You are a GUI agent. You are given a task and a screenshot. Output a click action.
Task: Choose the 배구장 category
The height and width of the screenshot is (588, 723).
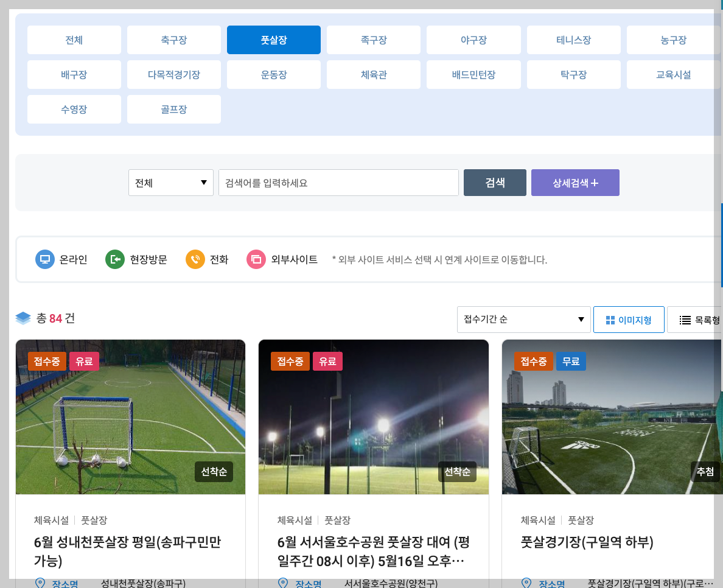74,74
